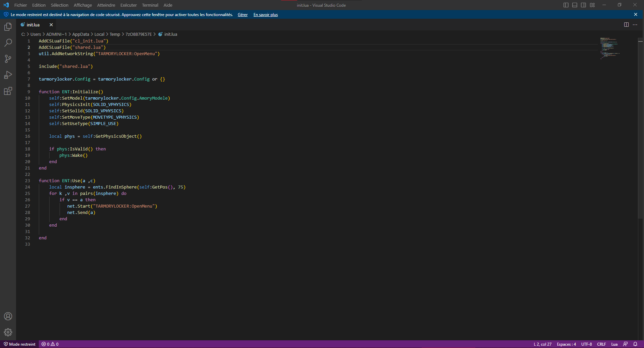Open the editor More Actions ellipsis
The image size is (644, 348).
coord(635,25)
